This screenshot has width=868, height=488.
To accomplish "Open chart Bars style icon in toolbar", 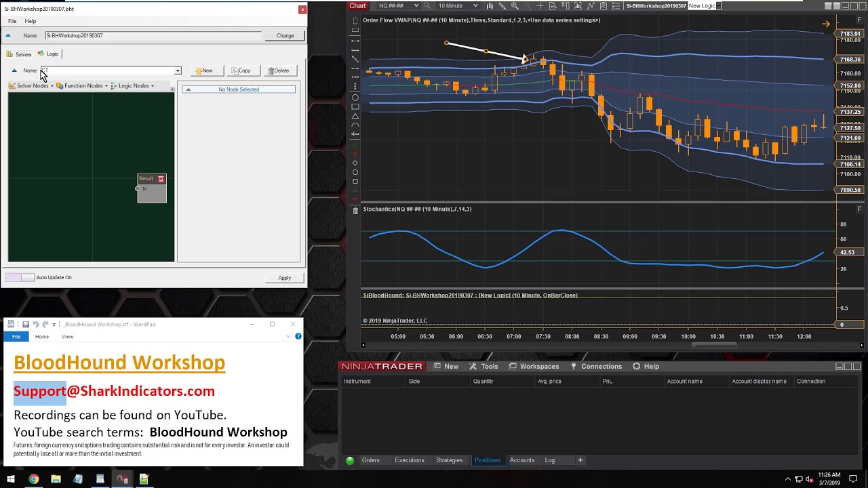I will pos(490,6).
